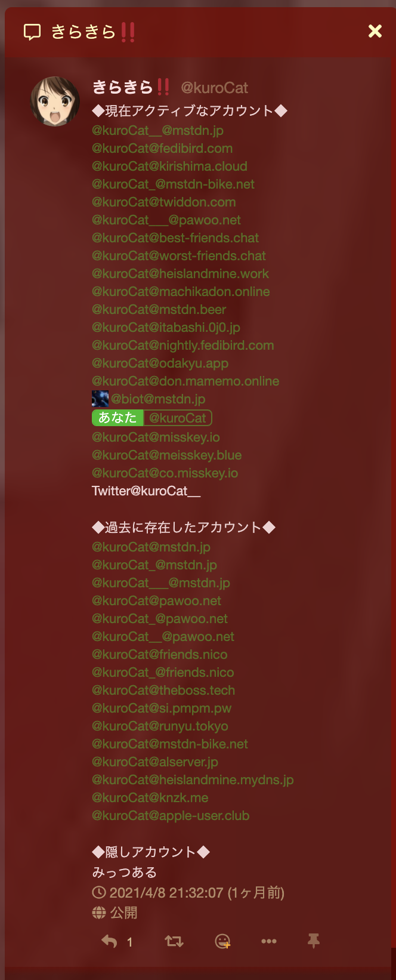The image size is (396, 980).
Task: Add an emoji reaction to the post
Action: tap(222, 941)
